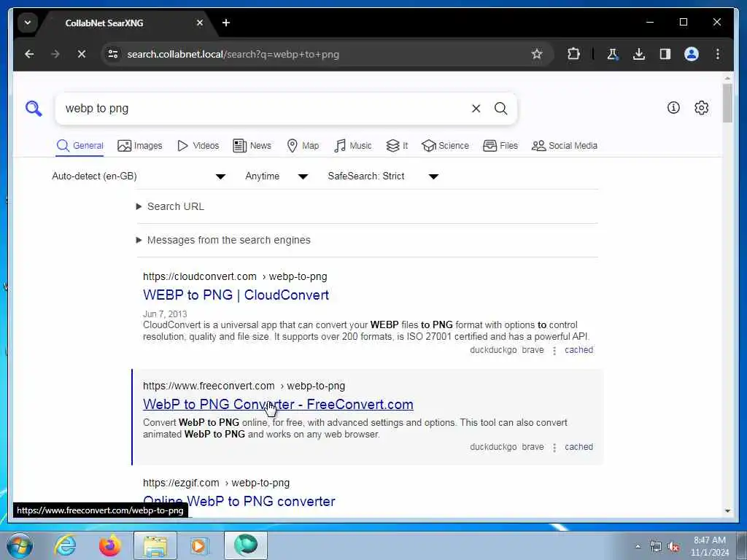Image resolution: width=747 pixels, height=560 pixels.
Task: Switch to the Images tab
Action: click(x=139, y=146)
